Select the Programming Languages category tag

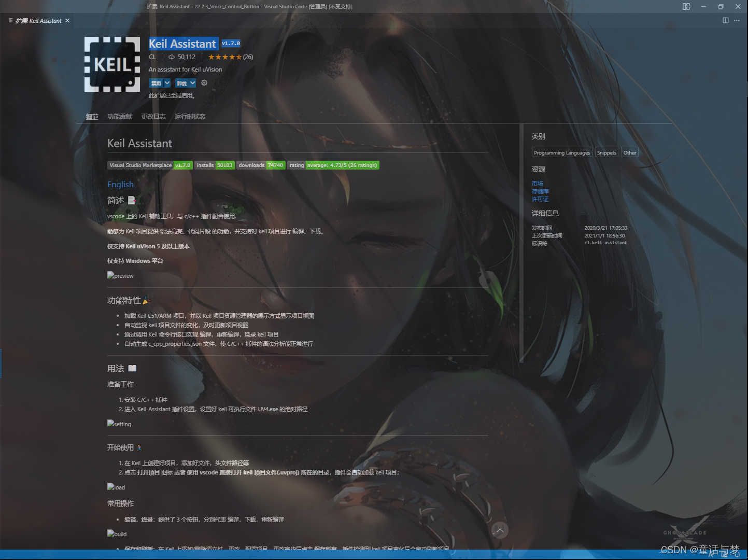[x=562, y=152]
